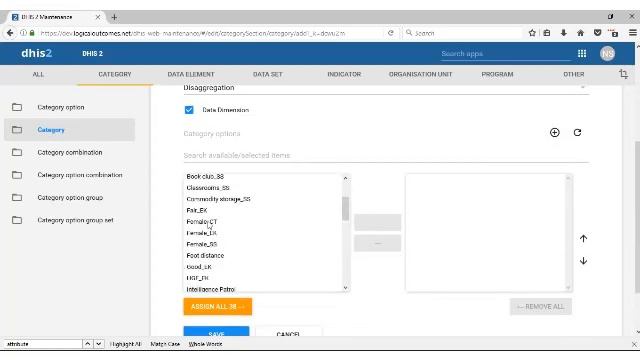Select Female_CT in the available list
Image resolution: width=640 pixels, height=360 pixels.
[202, 222]
